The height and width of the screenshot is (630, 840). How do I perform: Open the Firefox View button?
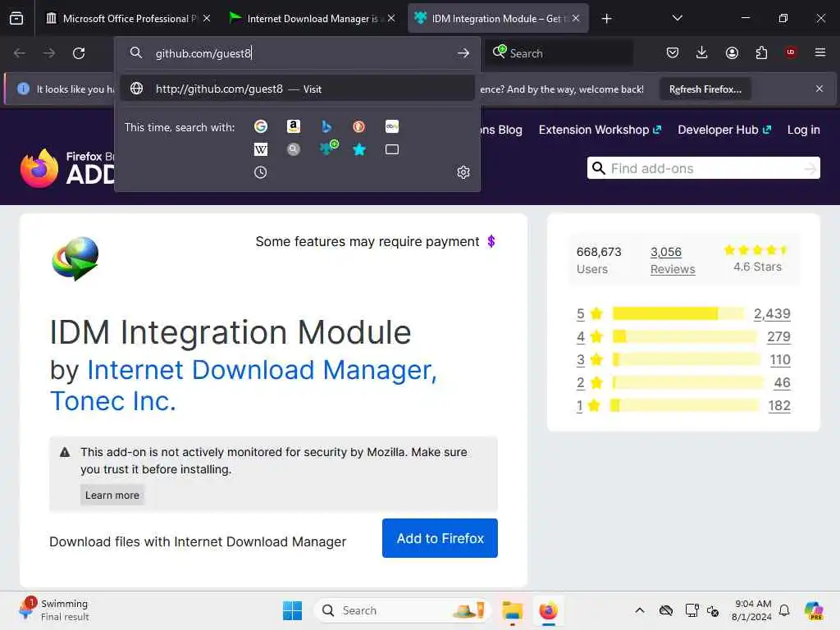(x=16, y=19)
